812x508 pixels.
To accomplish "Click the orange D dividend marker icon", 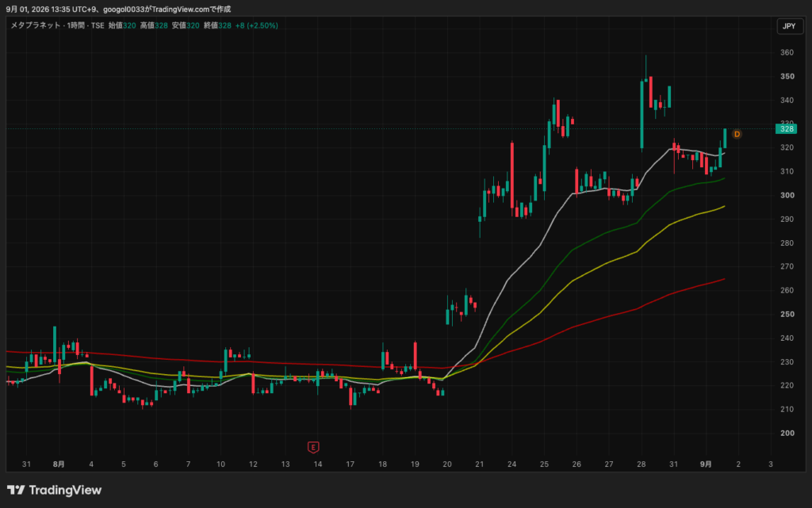I will 737,134.
